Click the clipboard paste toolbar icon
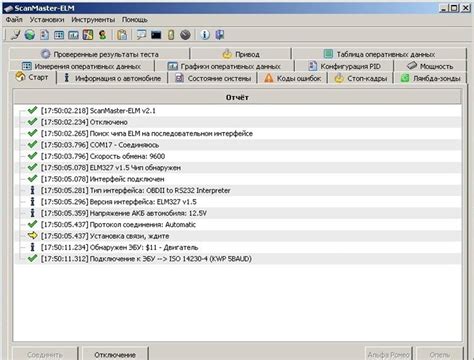Viewport: 474px width, 360px height. coord(122,35)
